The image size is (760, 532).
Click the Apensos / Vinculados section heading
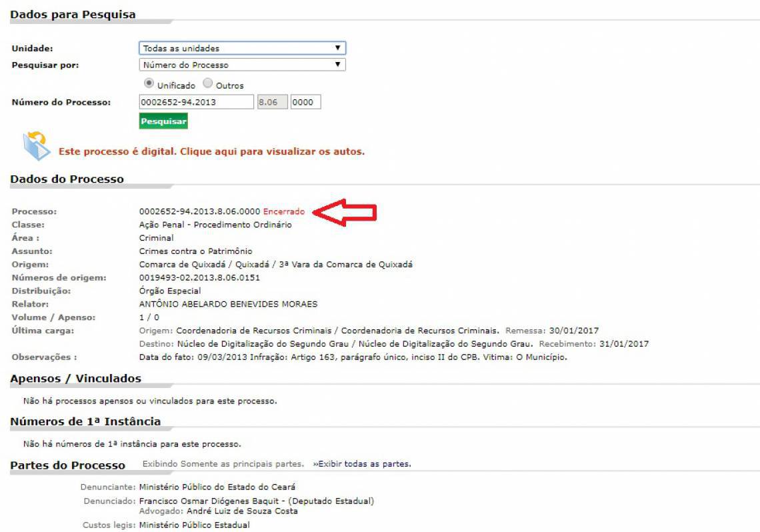point(75,378)
